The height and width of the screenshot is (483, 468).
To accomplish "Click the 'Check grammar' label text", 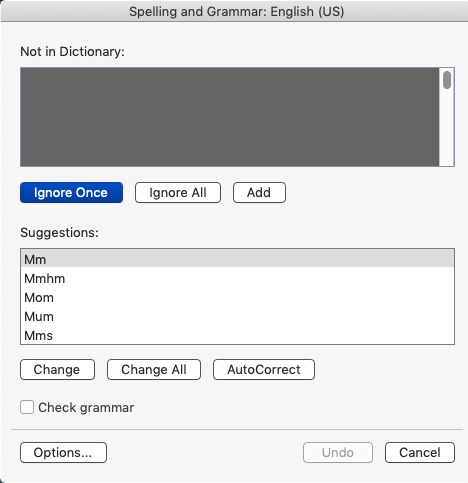I will [x=86, y=407].
